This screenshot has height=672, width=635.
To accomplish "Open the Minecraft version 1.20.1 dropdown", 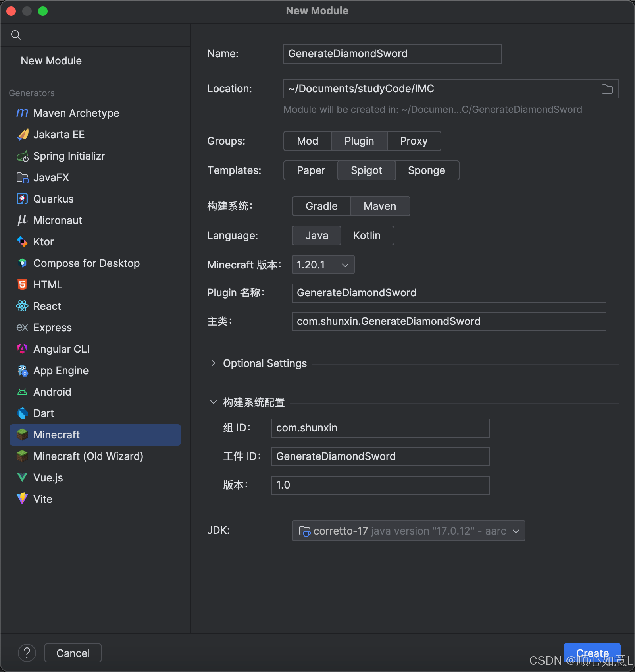I will click(323, 265).
